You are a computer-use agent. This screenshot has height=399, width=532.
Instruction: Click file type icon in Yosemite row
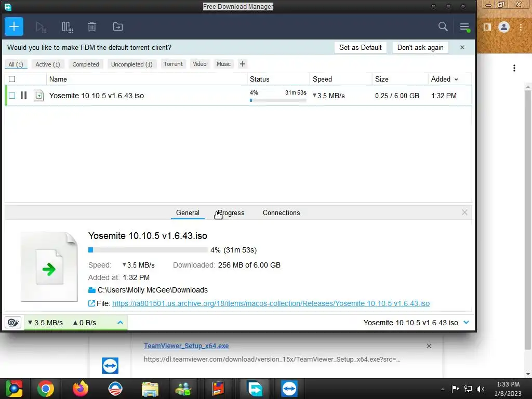pos(38,96)
